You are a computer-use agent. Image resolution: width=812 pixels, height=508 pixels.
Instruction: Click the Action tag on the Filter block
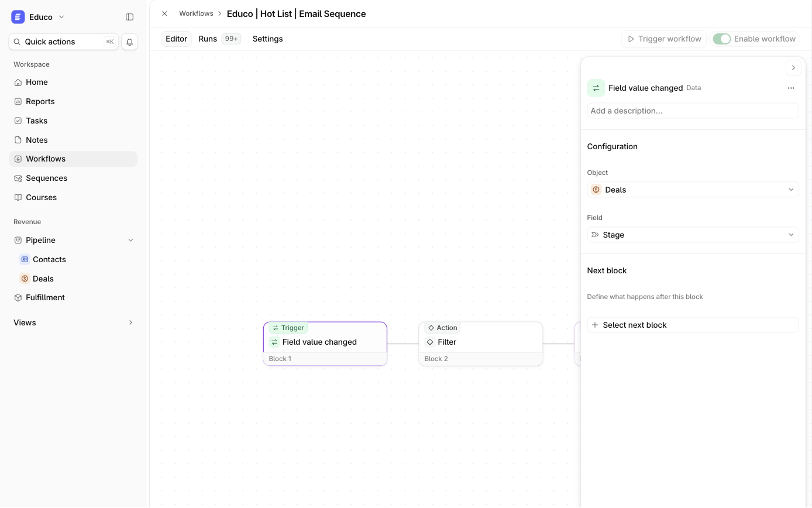442,328
